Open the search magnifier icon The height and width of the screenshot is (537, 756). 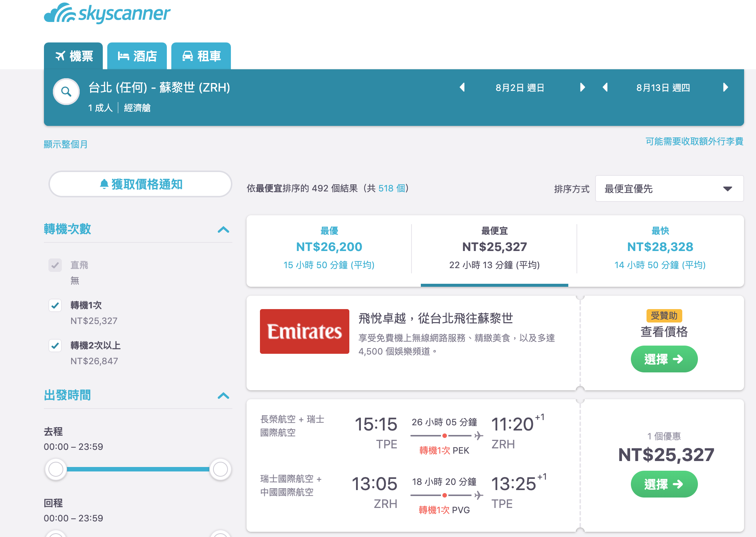[66, 92]
